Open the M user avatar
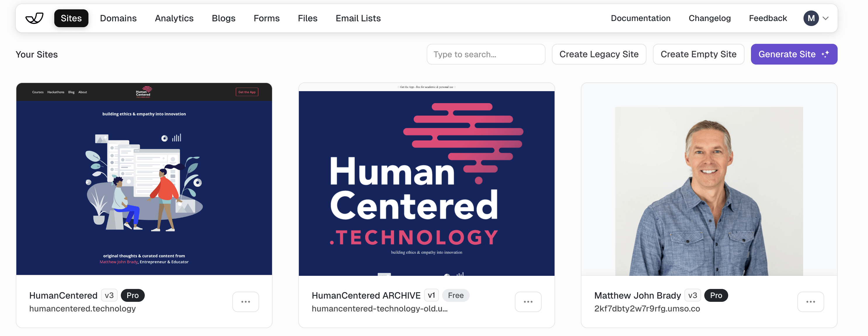The image size is (868, 336). point(811,18)
